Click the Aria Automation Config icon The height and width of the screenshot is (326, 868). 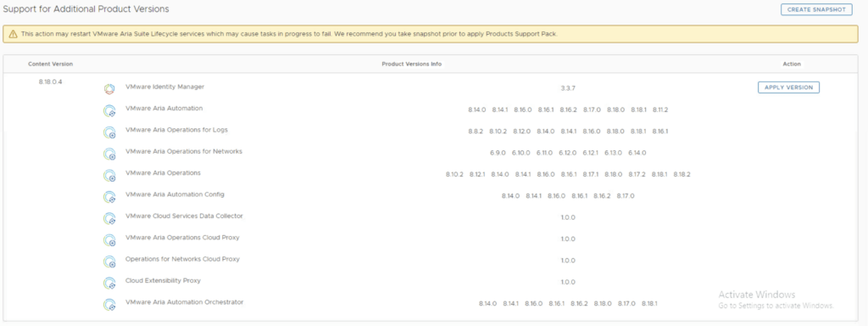click(x=109, y=197)
